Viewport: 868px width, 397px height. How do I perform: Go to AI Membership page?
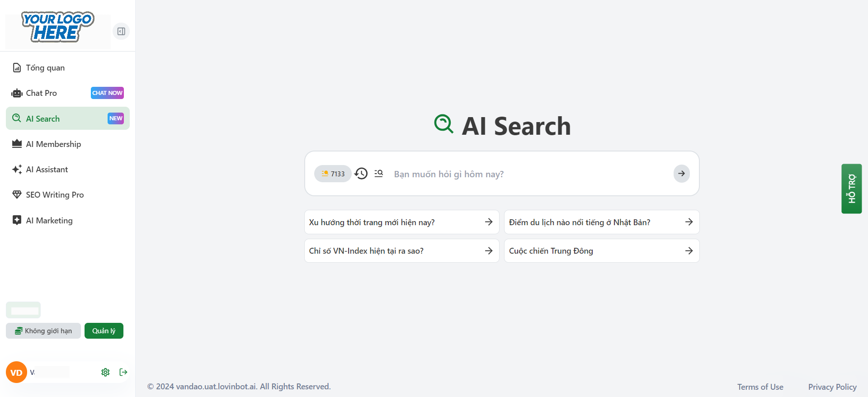[x=53, y=144]
